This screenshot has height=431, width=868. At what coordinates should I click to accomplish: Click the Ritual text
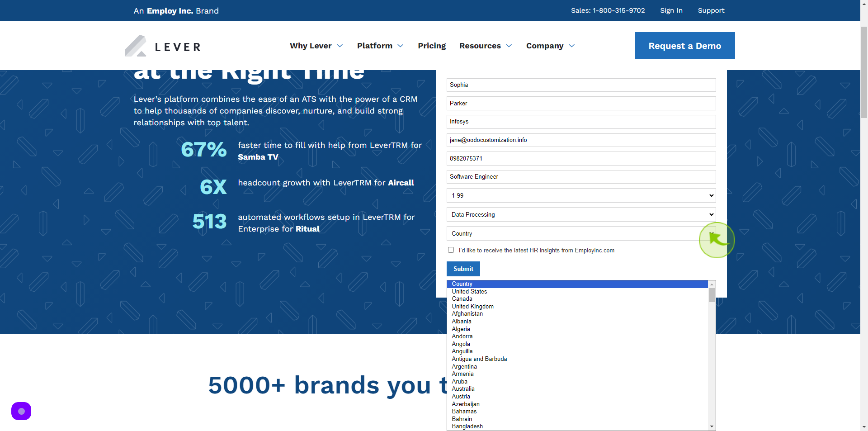tap(307, 229)
